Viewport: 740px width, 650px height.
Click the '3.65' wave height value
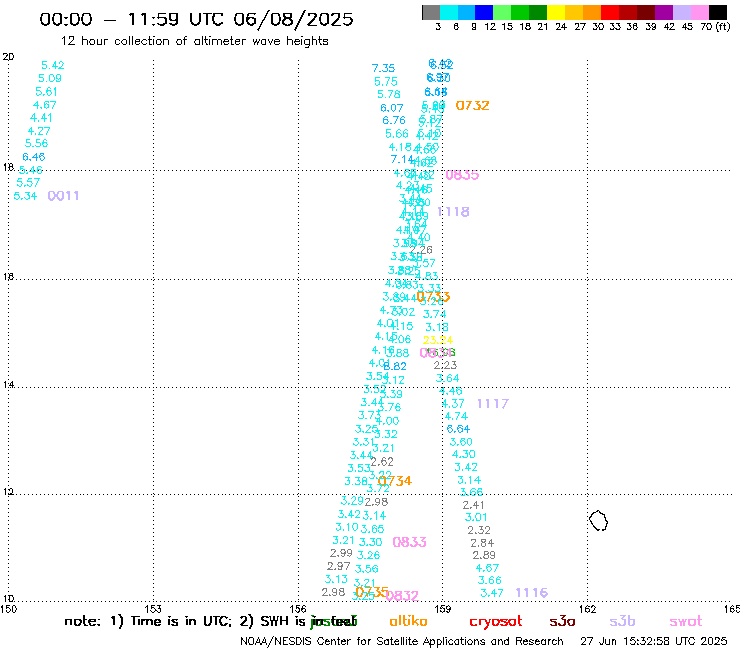(x=372, y=529)
